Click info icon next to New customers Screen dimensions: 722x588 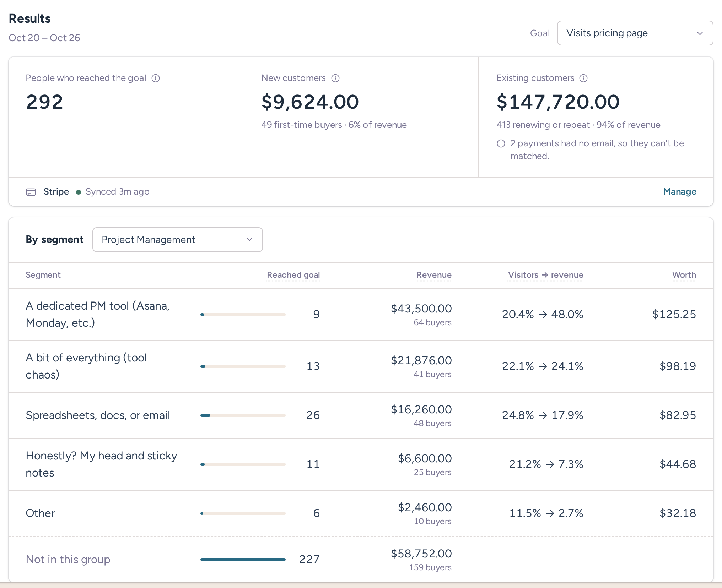(335, 78)
